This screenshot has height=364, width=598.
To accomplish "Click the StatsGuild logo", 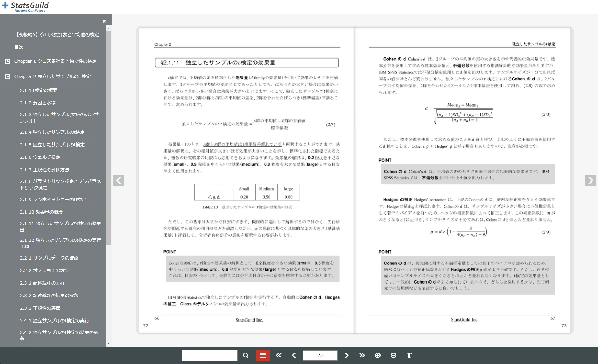I will click(x=24, y=6).
